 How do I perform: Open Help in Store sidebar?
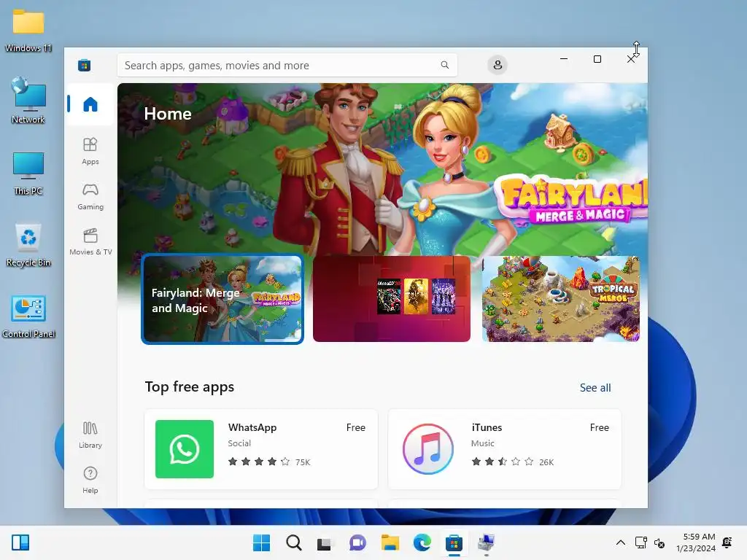click(x=90, y=480)
